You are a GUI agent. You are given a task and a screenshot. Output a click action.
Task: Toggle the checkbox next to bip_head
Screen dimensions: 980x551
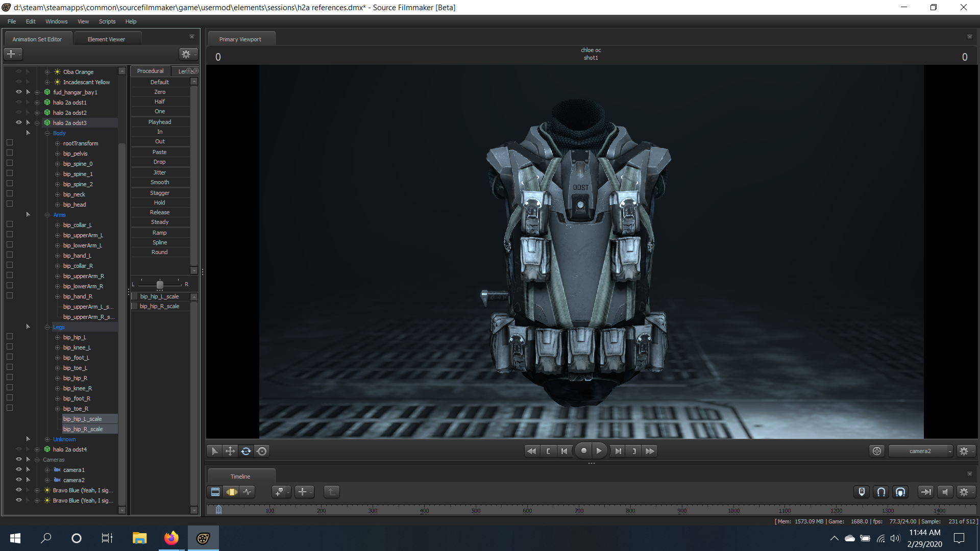[x=10, y=204]
